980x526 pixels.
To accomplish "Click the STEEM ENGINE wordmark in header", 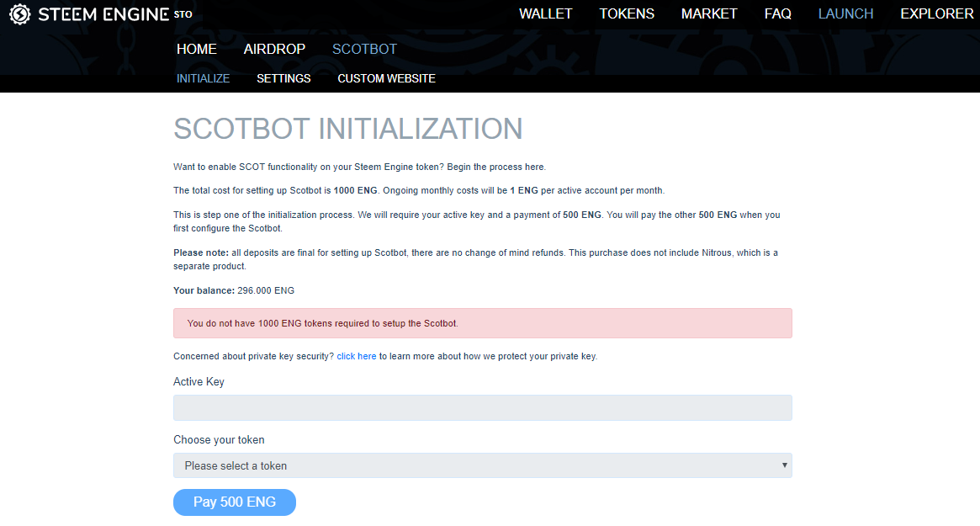I will pyautogui.click(x=103, y=14).
